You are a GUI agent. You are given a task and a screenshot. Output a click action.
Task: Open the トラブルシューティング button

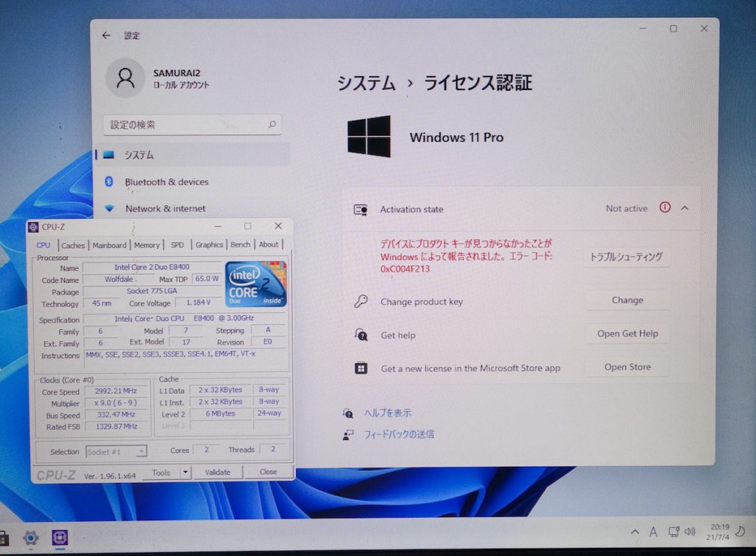[627, 255]
